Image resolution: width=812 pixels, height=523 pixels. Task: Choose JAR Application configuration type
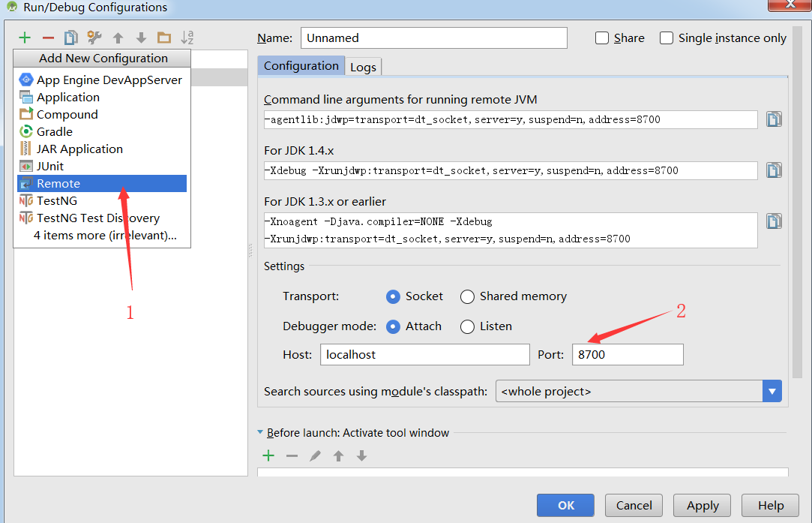click(102, 149)
